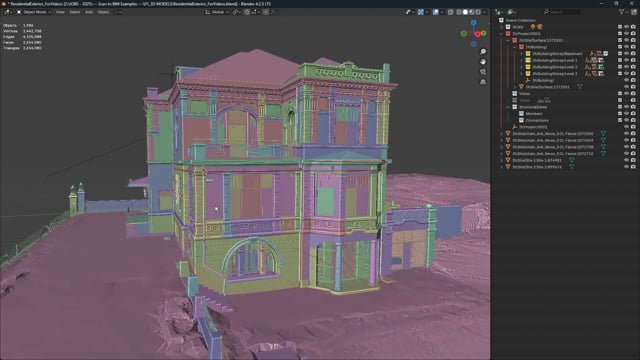Screen dimensions: 640x360
Task: Toggle X-ray mode icon
Action: (451, 12)
